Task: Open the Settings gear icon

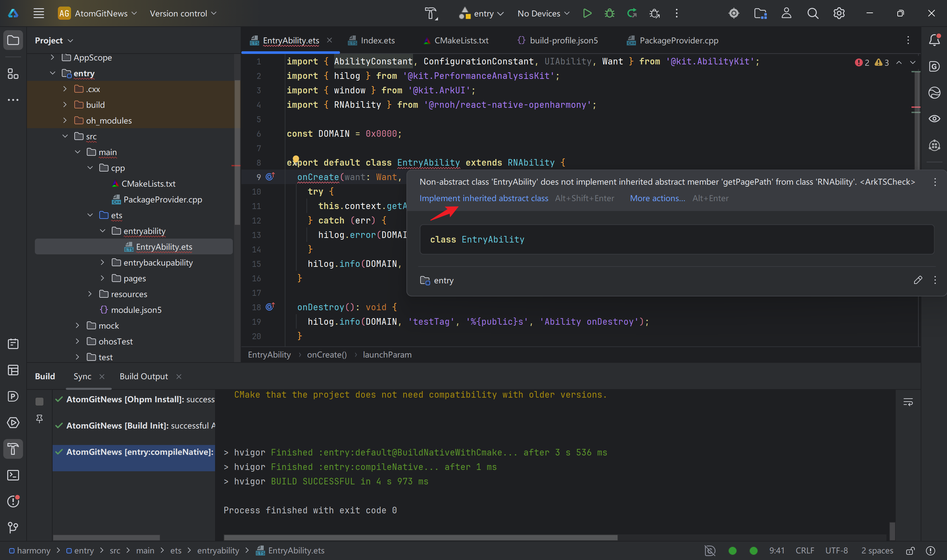Action: pyautogui.click(x=839, y=13)
